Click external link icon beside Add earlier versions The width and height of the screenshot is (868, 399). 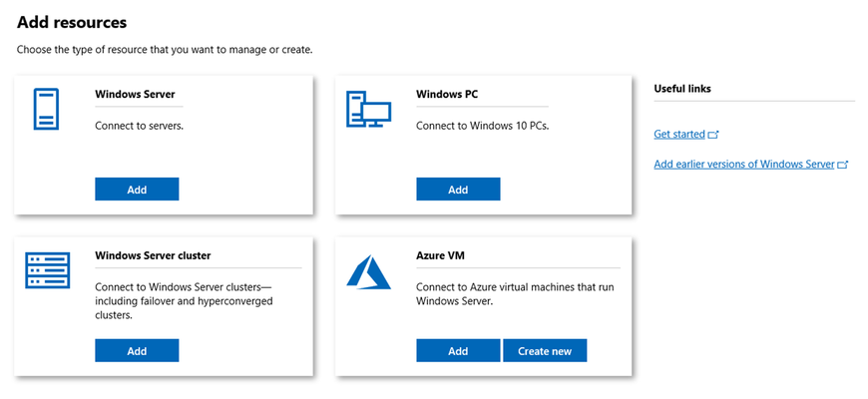click(842, 165)
